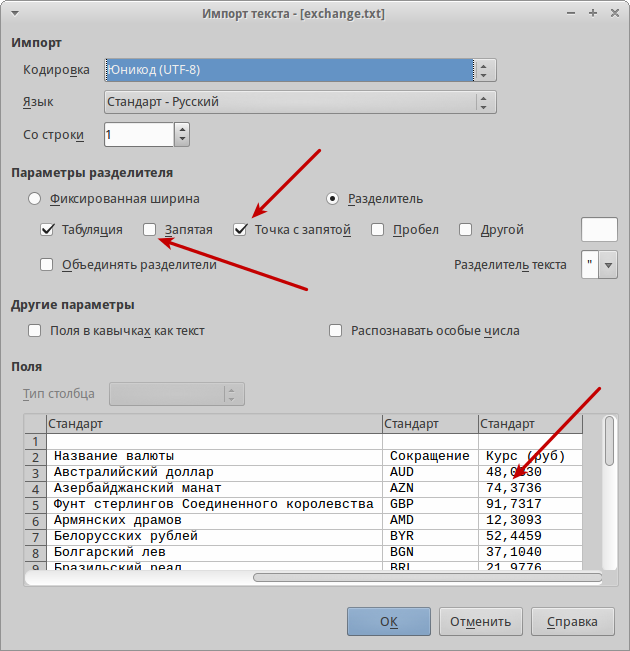Enable Распознавать особые числа option
The width and height of the screenshot is (630, 651).
336,331
